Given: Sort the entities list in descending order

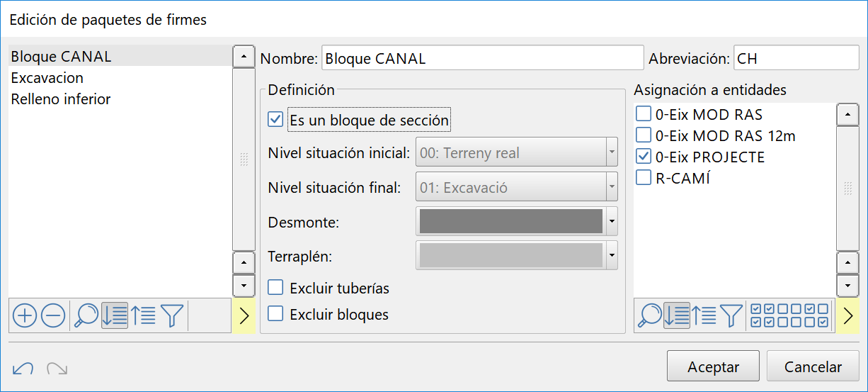Looking at the screenshot, I should click(x=704, y=315).
